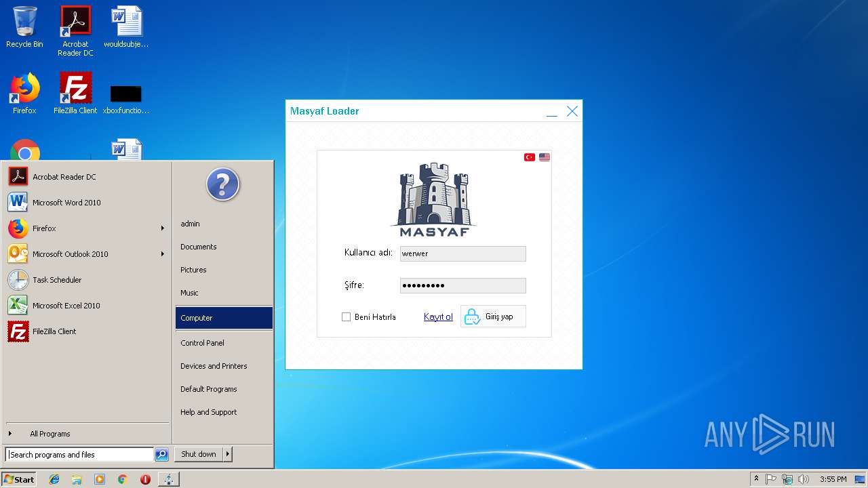Click Masyaf Loader taskbar icon
868x488 pixels.
pyautogui.click(x=168, y=479)
